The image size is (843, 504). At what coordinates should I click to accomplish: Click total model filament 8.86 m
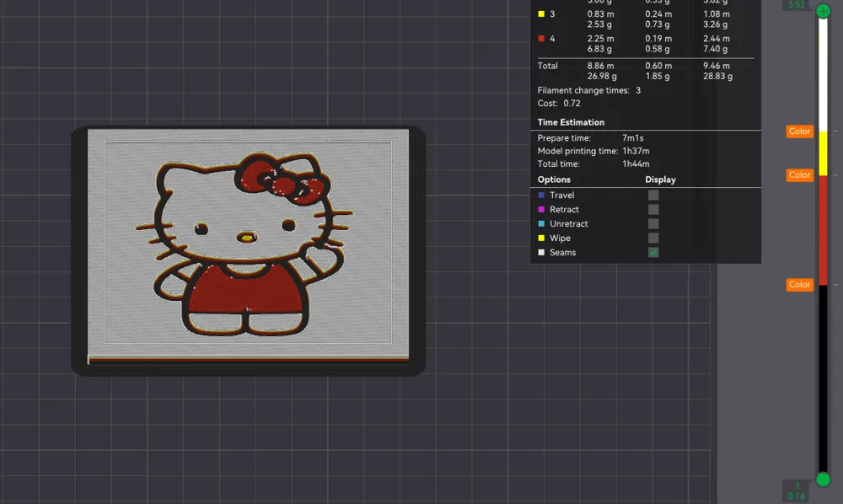[600, 66]
